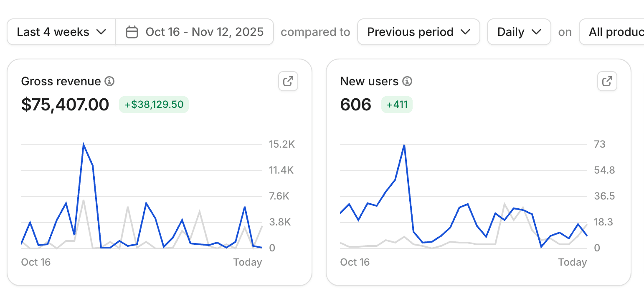Click the Gross revenue title
The height and width of the screenshot is (297, 644).
61,81
